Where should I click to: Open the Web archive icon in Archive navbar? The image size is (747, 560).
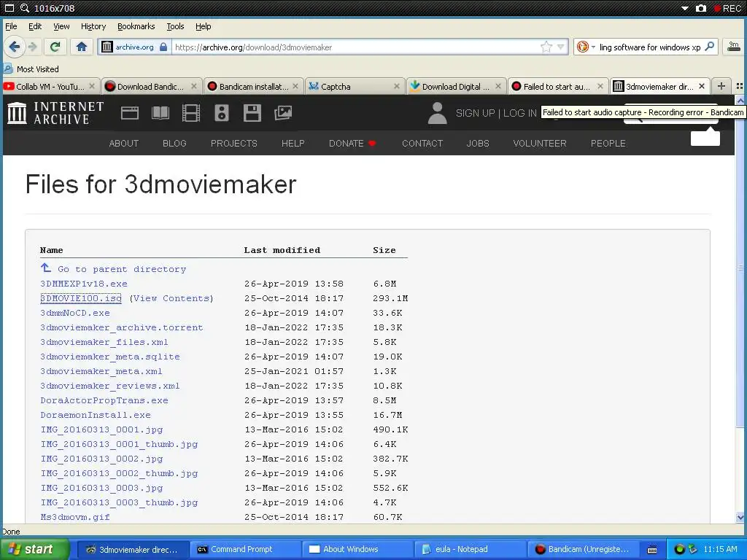click(130, 113)
